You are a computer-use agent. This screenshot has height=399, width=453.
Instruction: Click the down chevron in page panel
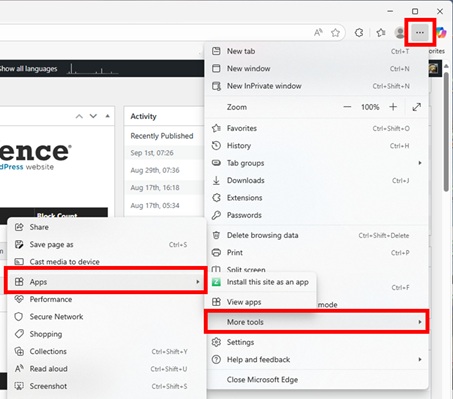point(93,116)
